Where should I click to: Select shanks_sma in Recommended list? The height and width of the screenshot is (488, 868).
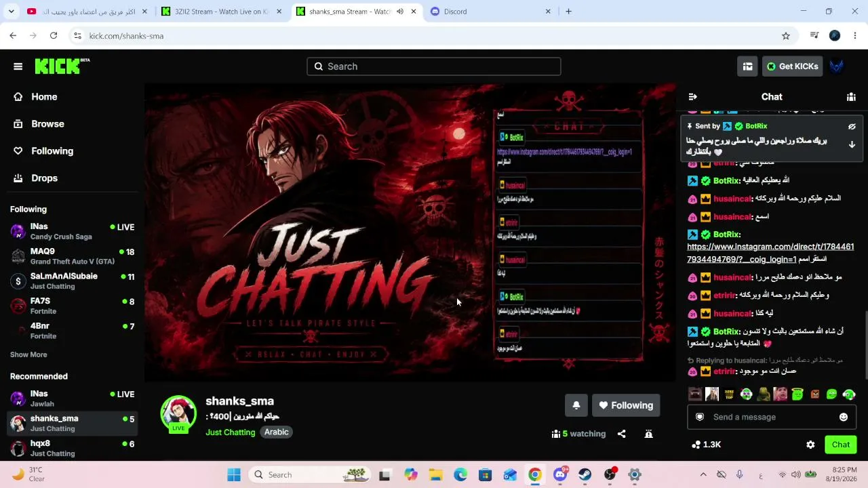click(x=72, y=424)
